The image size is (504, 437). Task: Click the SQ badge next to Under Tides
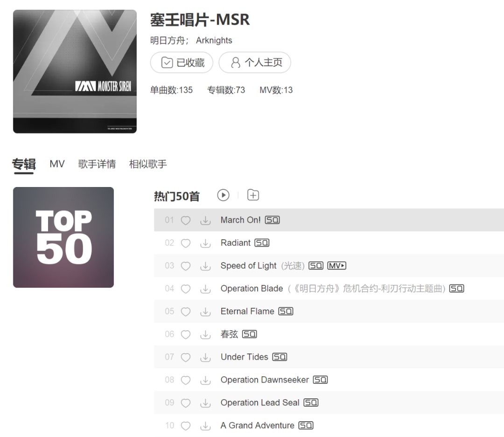(x=280, y=357)
